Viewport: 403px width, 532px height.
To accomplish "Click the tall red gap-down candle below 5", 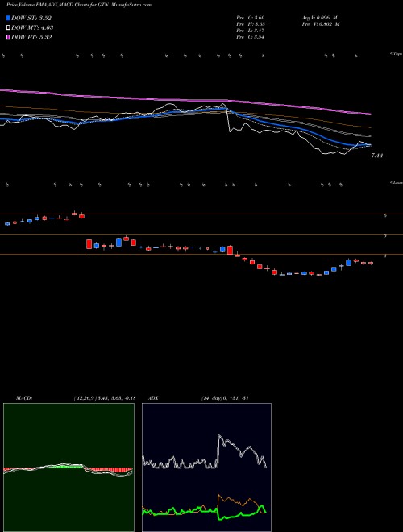I will point(89,244).
